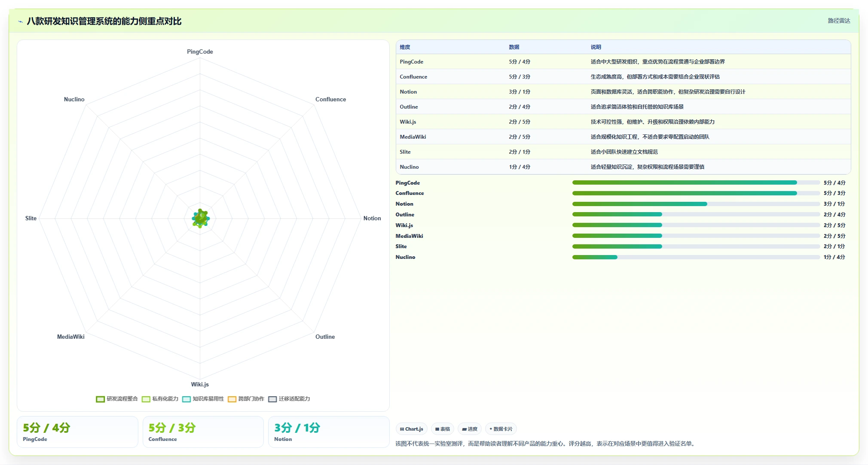
Task: Click the PingCode progress bar
Action: [x=696, y=183]
